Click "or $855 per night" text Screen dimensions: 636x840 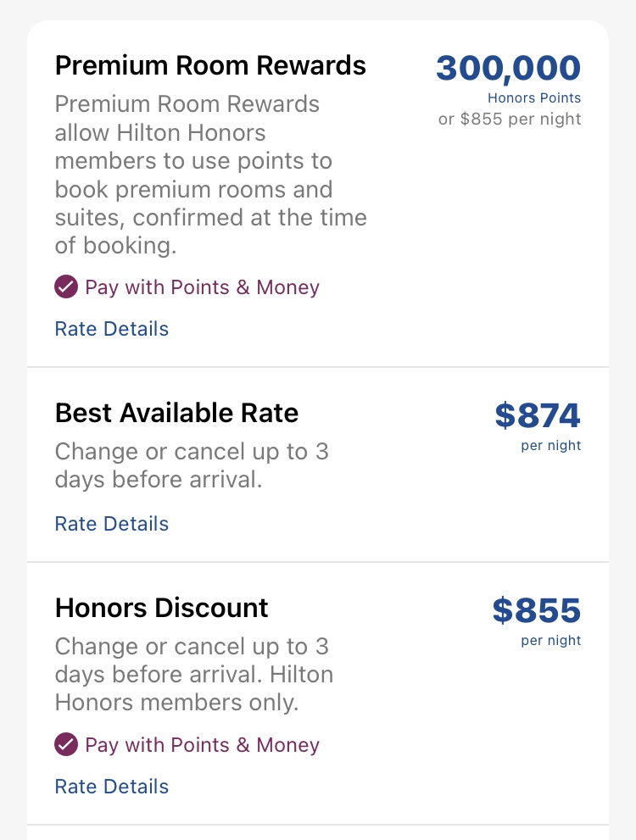point(510,119)
